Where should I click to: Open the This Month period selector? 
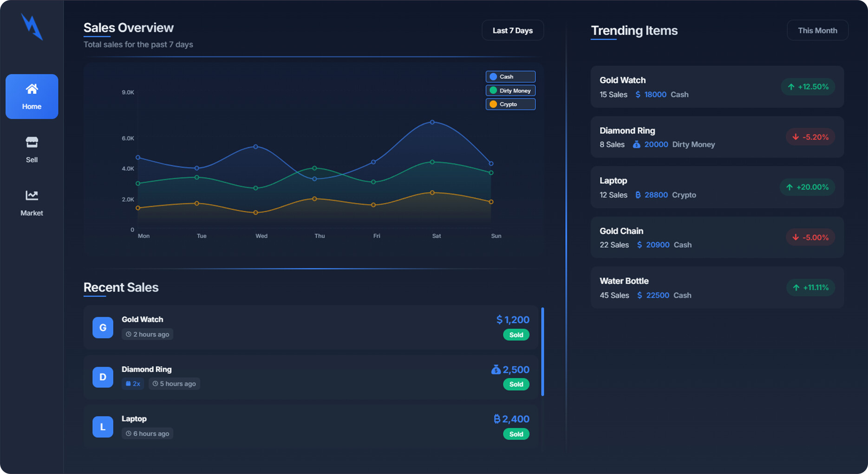tap(817, 30)
